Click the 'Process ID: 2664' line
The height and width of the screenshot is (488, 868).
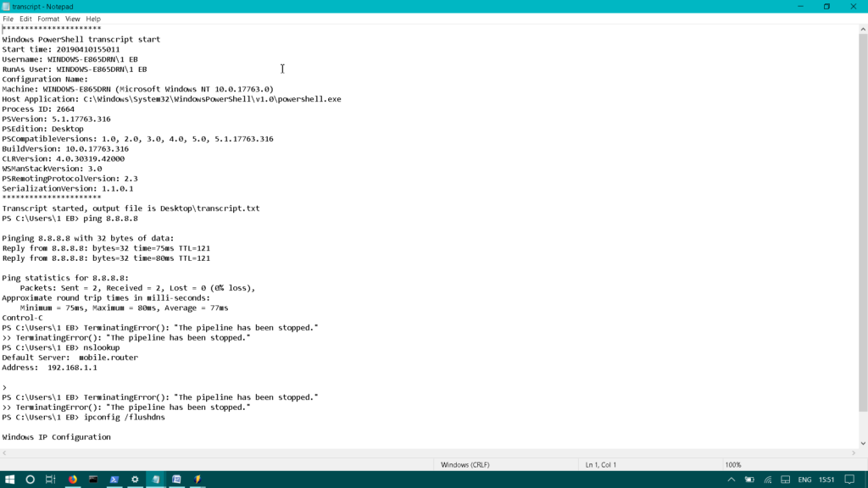[x=37, y=109]
